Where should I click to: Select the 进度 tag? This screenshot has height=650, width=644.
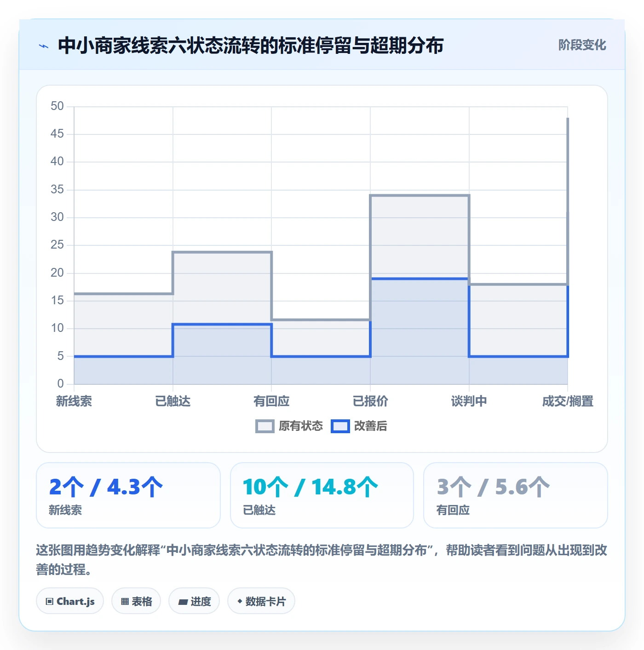pos(194,601)
